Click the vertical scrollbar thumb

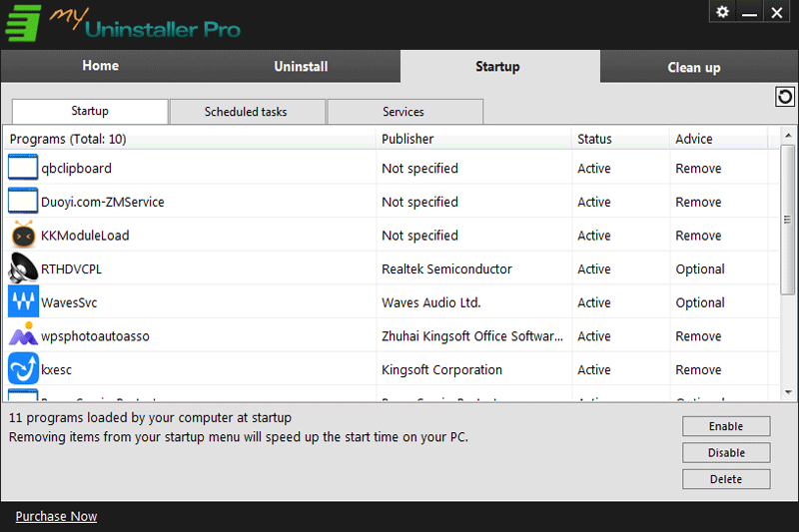pos(788,220)
